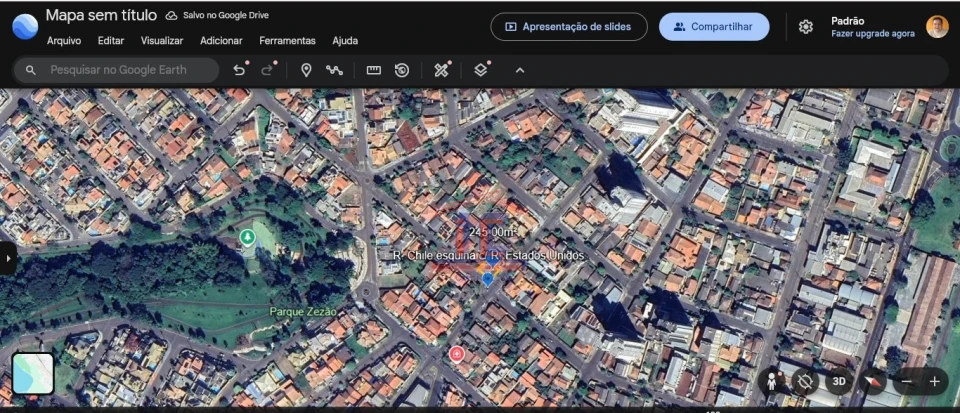Toggle the auto-rotate orbit button
This screenshot has height=413, width=960.
(805, 381)
